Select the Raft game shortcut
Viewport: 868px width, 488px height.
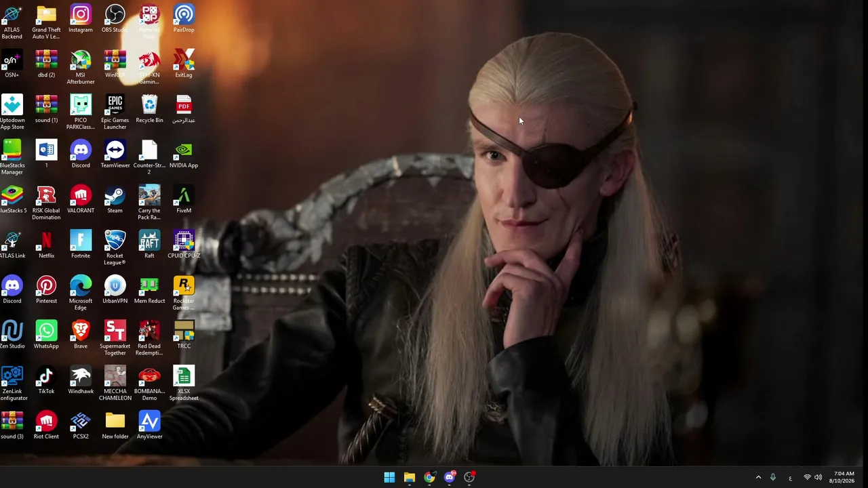point(149,245)
